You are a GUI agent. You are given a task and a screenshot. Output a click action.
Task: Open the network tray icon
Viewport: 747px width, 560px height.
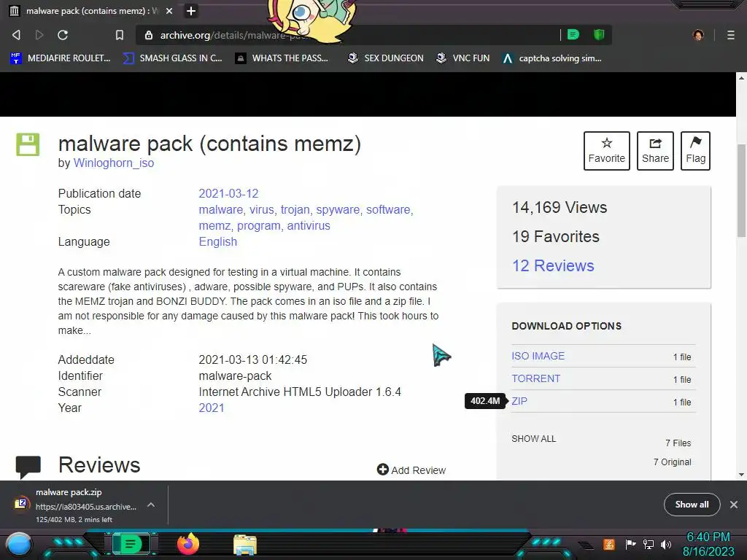coord(649,544)
